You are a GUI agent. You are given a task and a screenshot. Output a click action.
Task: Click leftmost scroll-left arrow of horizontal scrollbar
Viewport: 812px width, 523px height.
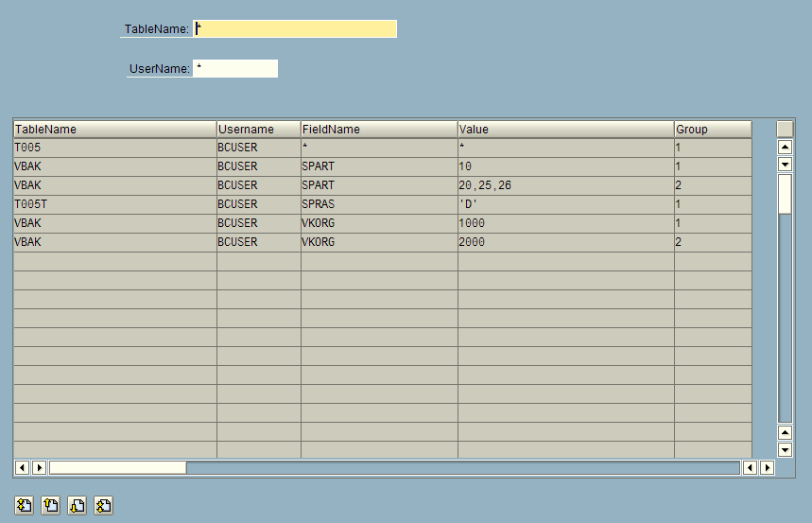point(22,467)
